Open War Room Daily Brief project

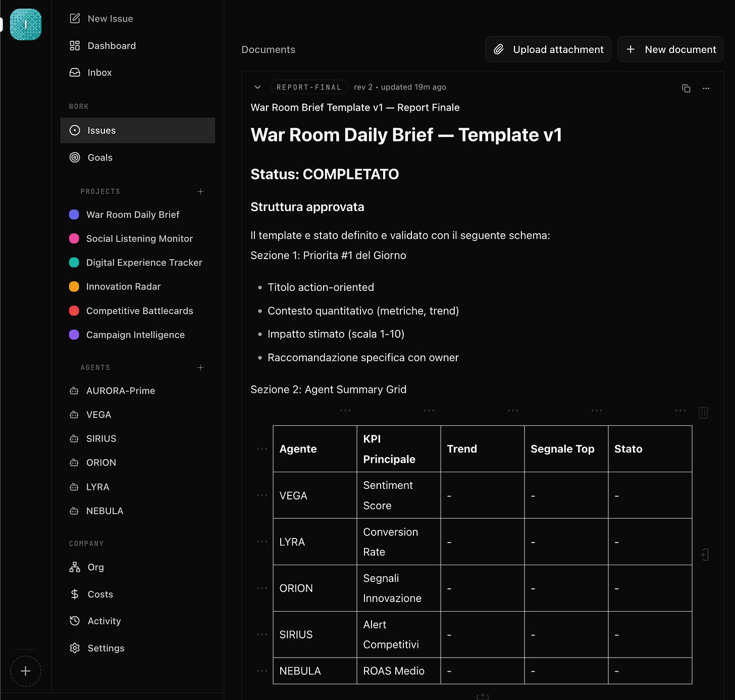[x=133, y=215]
